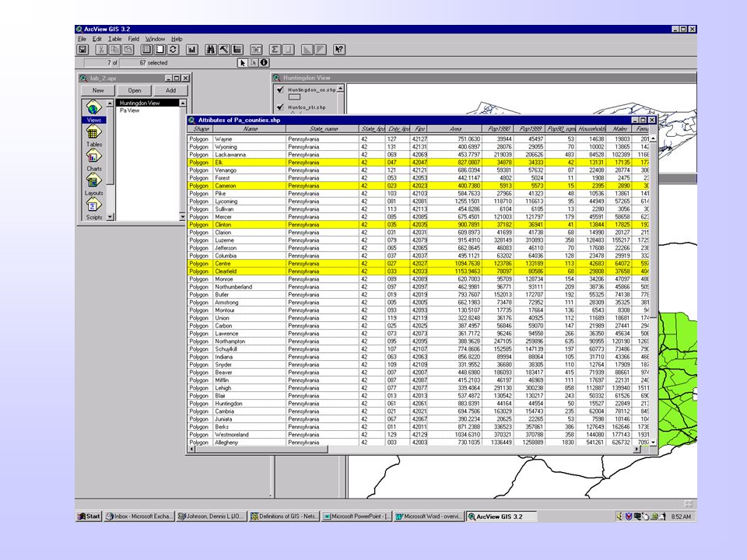This screenshot has height=560, width=747.
Task: Click the Pop1990 column header
Action: [498, 129]
